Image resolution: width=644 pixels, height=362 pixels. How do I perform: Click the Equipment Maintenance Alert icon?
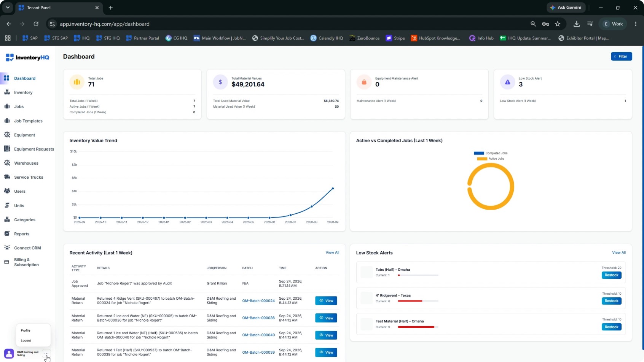364,82
